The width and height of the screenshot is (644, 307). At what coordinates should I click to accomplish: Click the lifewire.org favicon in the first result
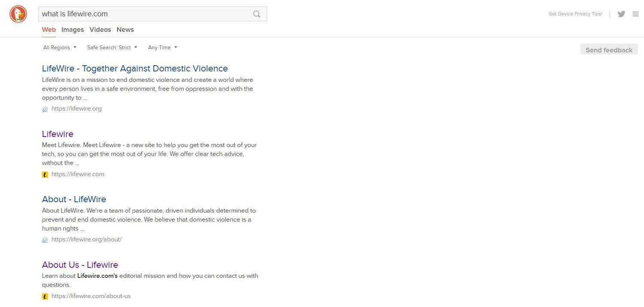(x=45, y=109)
